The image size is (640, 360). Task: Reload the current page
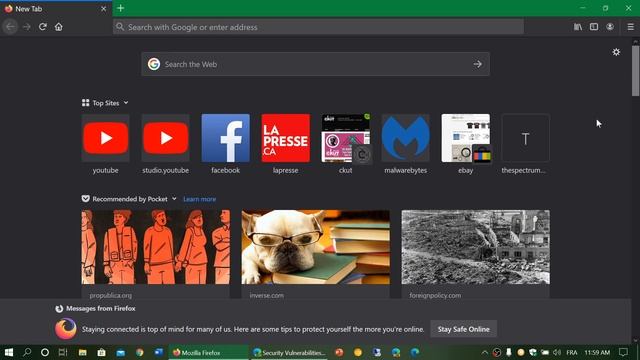click(42, 27)
